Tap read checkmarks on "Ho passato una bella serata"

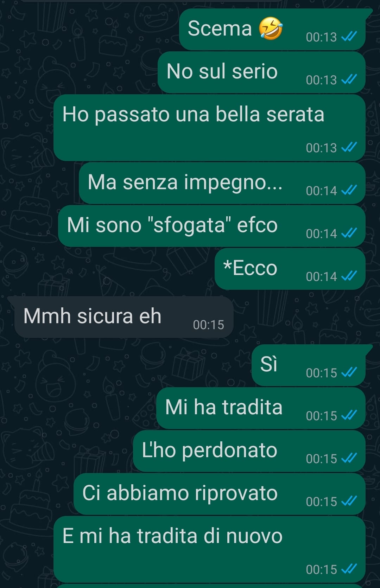click(349, 147)
